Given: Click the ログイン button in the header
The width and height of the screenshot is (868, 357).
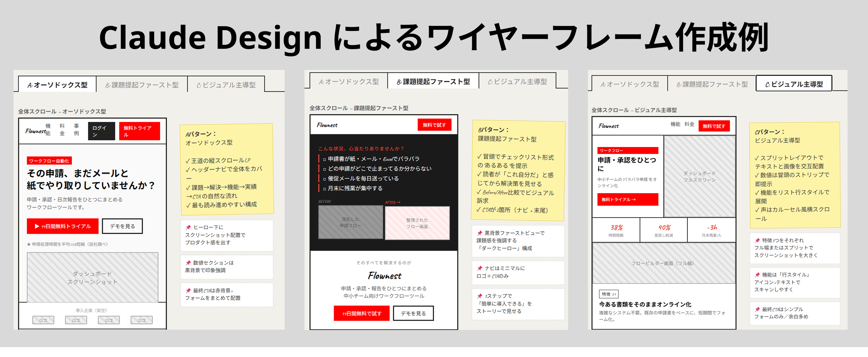Looking at the screenshot, I should click(x=101, y=131).
